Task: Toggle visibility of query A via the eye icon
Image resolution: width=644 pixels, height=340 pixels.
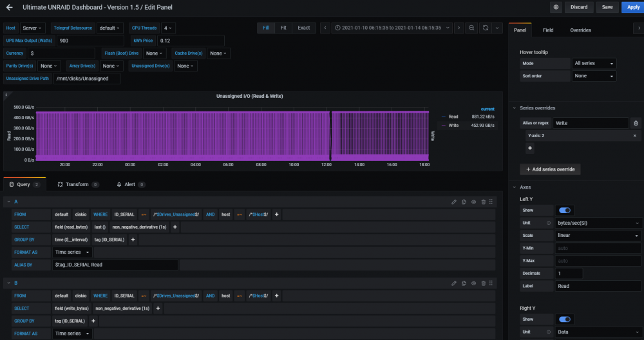Action: tap(473, 202)
